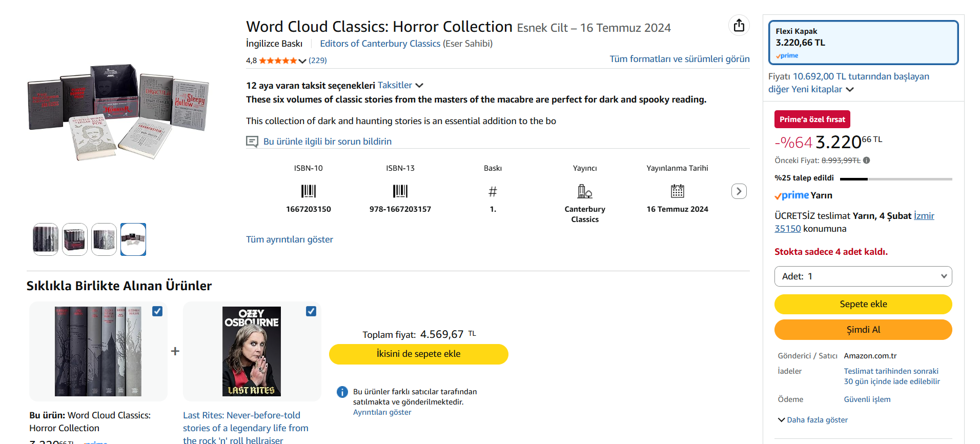Click the ISBN-10 barcode icon
This screenshot has width=980, height=444.
click(x=309, y=191)
